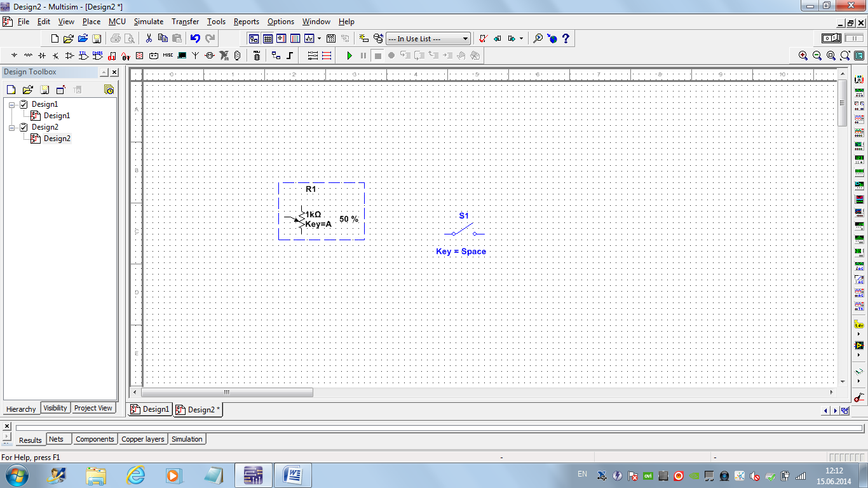The width and height of the screenshot is (868, 488).
Task: Place a ground source component
Action: (x=14, y=56)
